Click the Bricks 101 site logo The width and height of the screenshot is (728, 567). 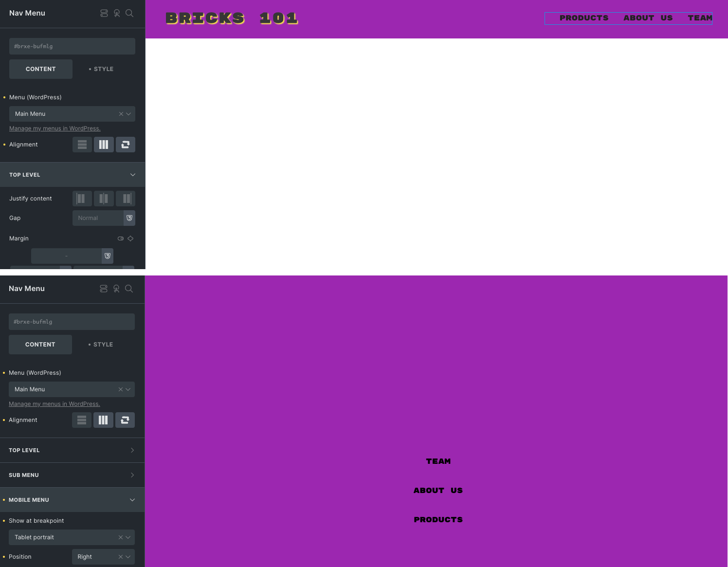pos(232,18)
